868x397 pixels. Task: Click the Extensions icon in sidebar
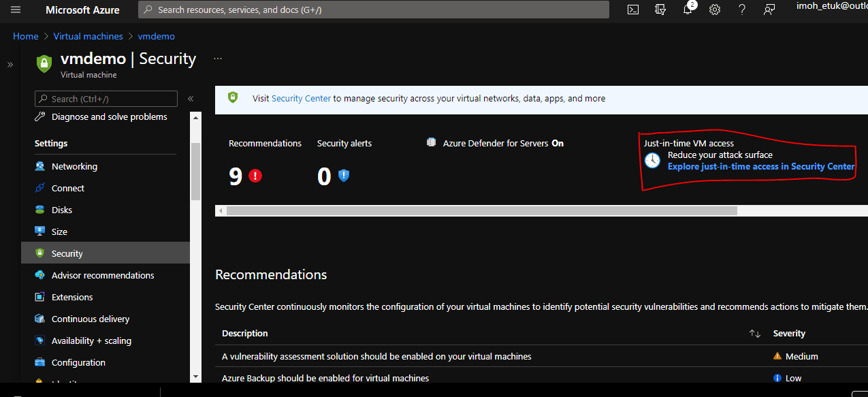point(40,297)
